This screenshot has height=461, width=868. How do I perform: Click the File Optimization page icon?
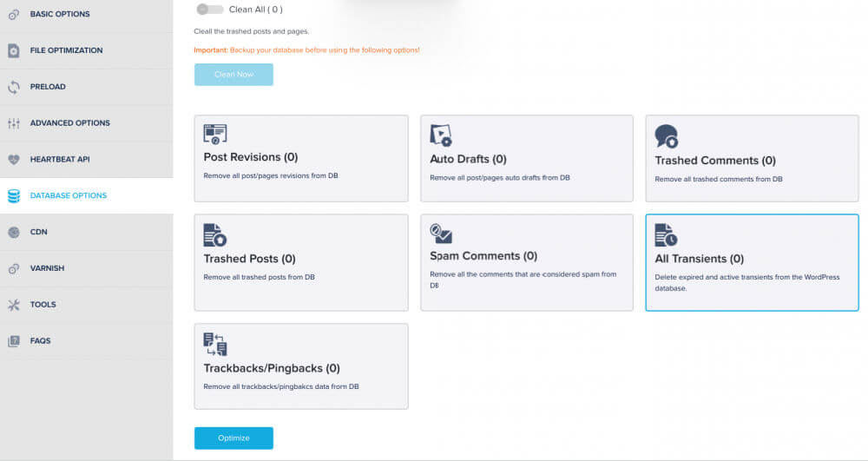(14, 50)
